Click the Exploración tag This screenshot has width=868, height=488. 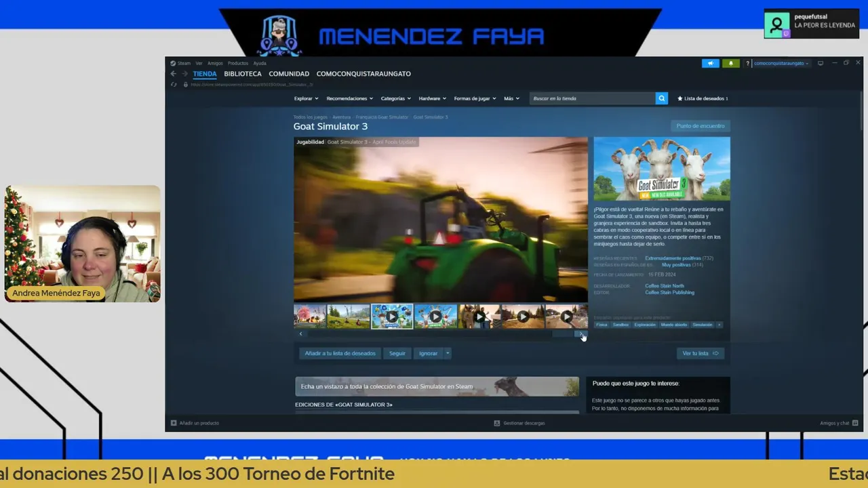tap(645, 325)
